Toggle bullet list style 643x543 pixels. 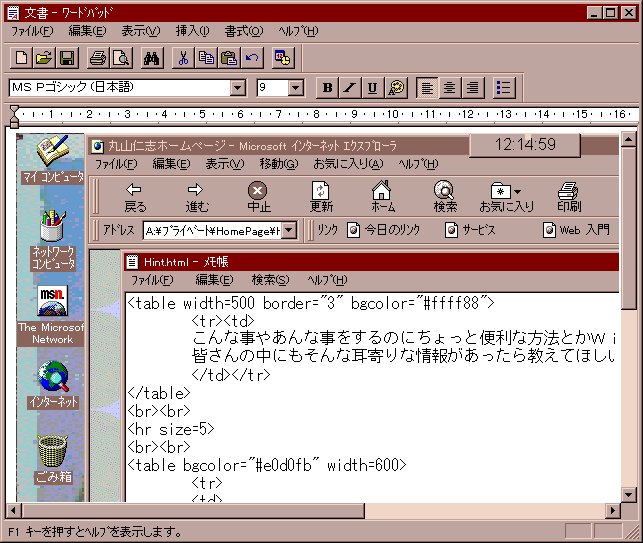coord(503,88)
